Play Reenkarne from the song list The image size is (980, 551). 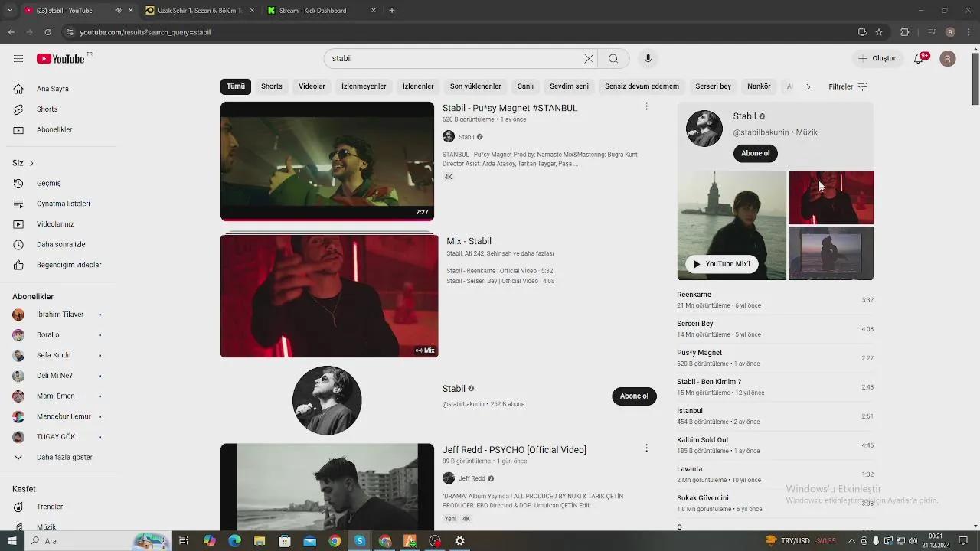775,300
